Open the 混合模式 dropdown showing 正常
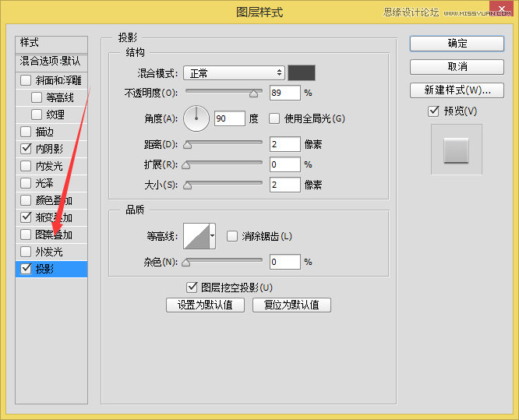This screenshot has width=519, height=420. 234,72
